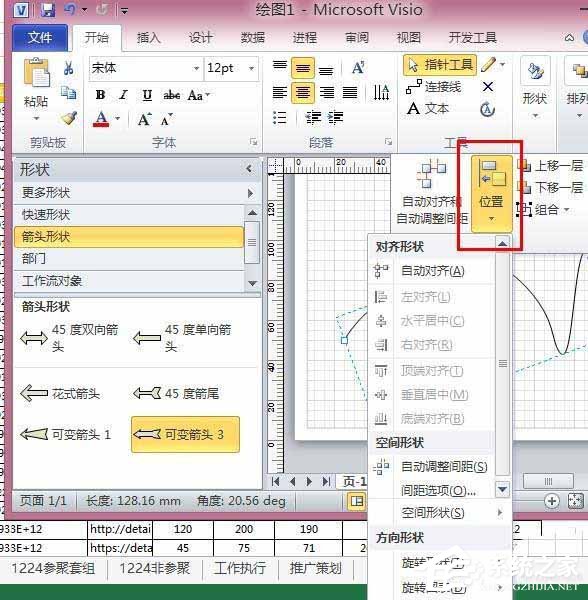Click the bullets list icon

point(280,117)
